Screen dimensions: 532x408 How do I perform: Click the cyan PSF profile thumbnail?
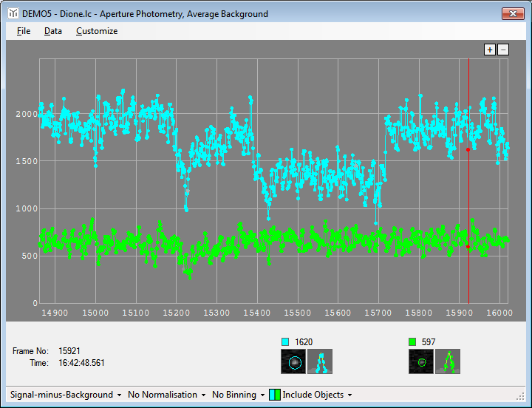point(320,361)
